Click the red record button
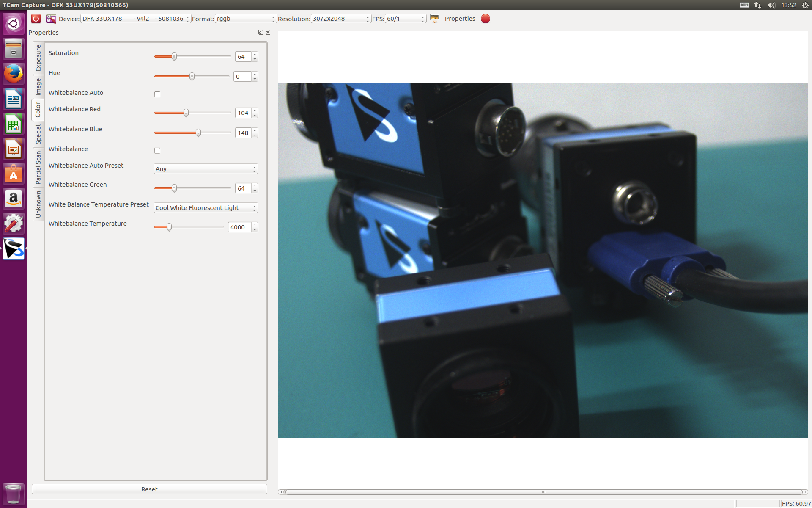Screen dimensions: 812x508 coord(486,19)
